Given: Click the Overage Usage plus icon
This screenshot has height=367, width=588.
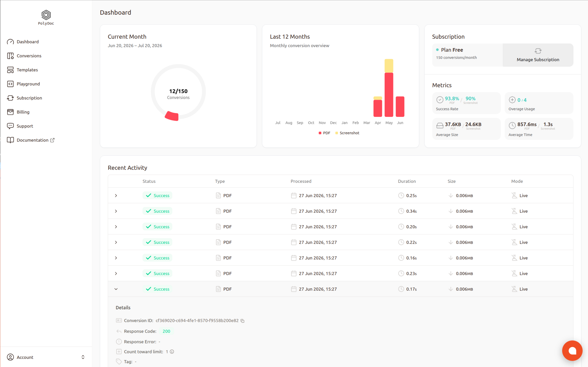Looking at the screenshot, I should (x=512, y=100).
